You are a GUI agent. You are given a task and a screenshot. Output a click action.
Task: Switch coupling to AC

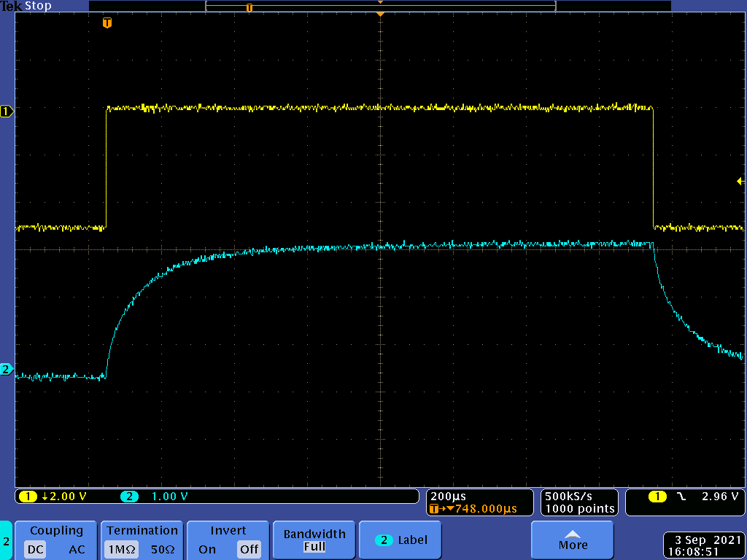(x=77, y=549)
